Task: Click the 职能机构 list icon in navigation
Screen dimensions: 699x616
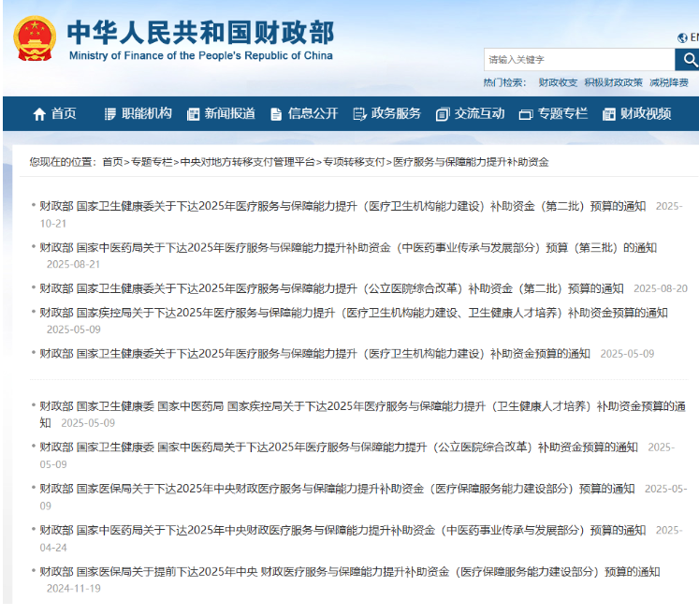Action: (x=110, y=114)
